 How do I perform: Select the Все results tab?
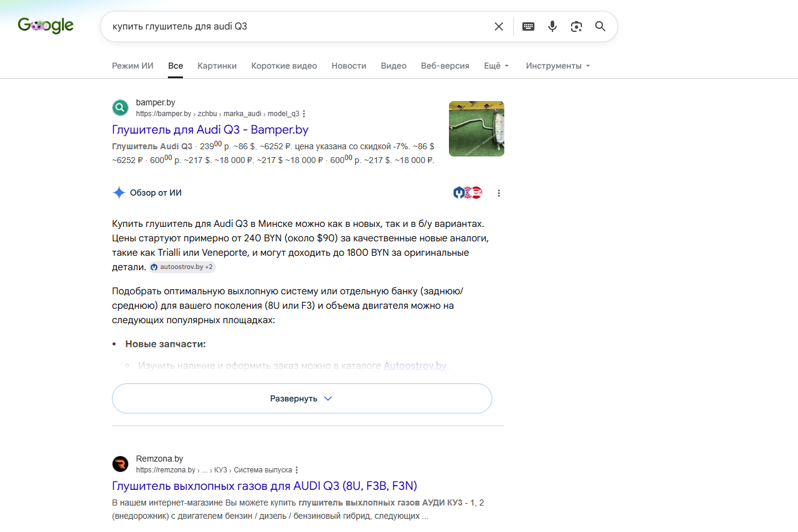(176, 66)
